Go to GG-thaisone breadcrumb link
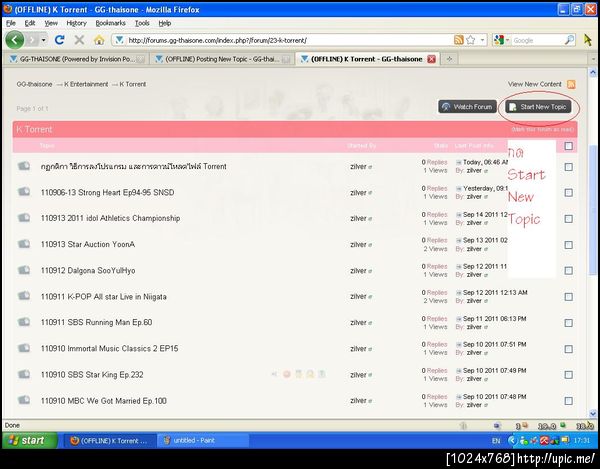Image resolution: width=600 pixels, height=469 pixels. (34, 84)
